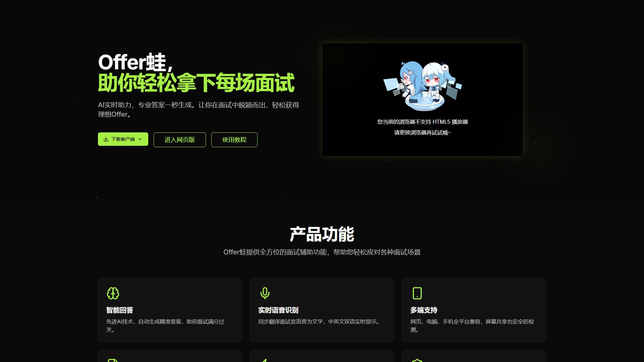Image resolution: width=644 pixels, height=362 pixels.
Task: Open the 使用教程 tutorial button
Action: pos(234,140)
